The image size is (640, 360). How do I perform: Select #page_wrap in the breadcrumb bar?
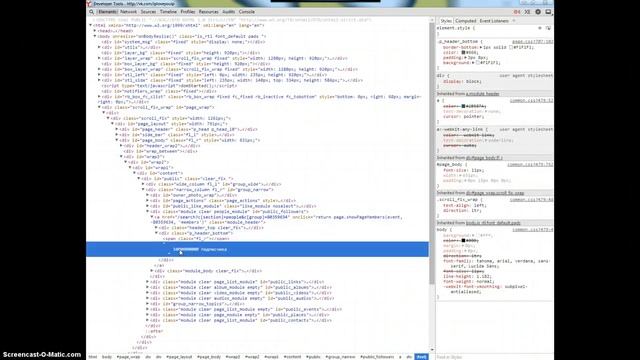pyautogui.click(x=128, y=357)
